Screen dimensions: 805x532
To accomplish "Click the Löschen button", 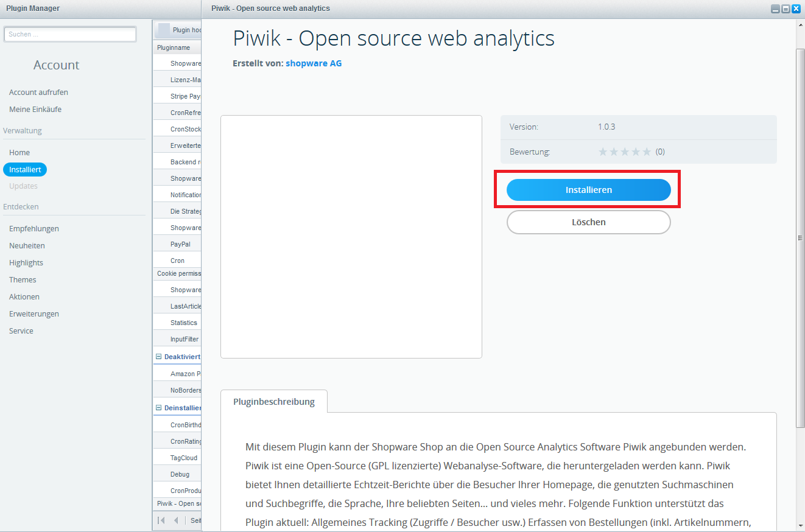I will tap(588, 222).
